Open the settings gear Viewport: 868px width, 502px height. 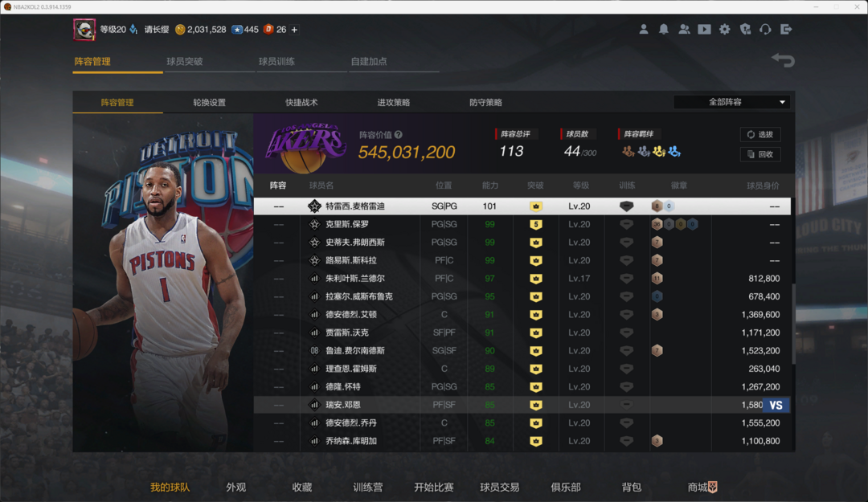[725, 30]
